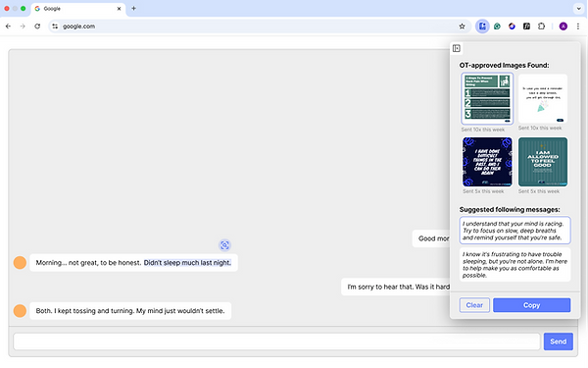Choose the 'mind is racing' suggested message
588x368 pixels.
[x=514, y=231]
